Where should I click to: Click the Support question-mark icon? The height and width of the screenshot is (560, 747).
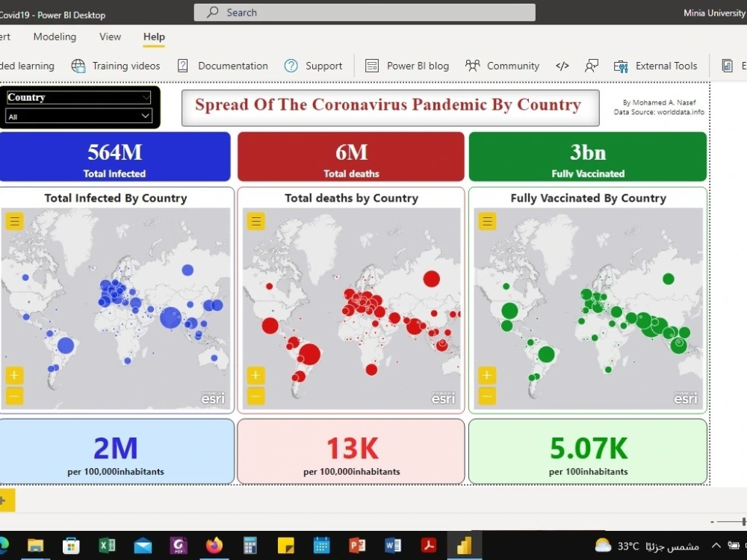click(290, 66)
